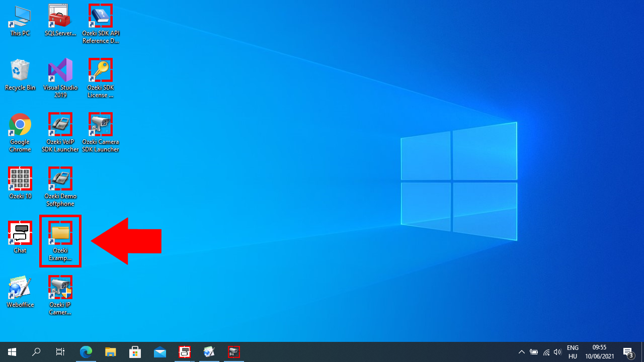Screen dimensions: 644x362
Task: Select the This PC desktop icon
Action: [x=20, y=20]
